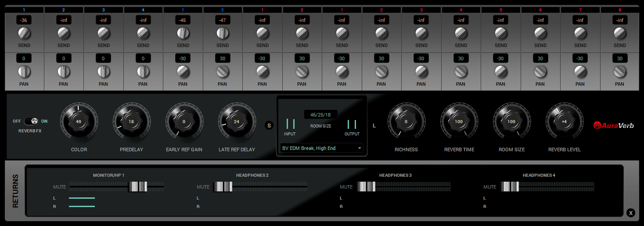Click the -45 send value field
Viewport: 644px width, 226px height.
[x=183, y=20]
